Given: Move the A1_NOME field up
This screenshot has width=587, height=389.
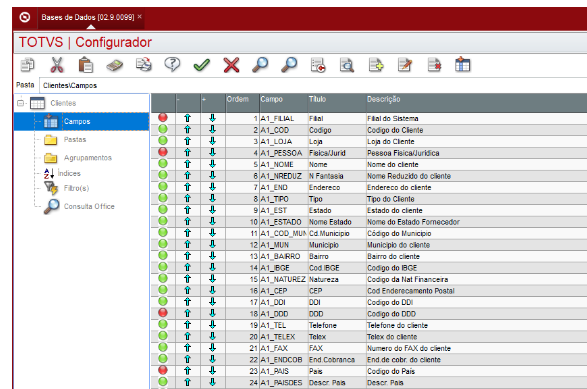Looking at the screenshot, I should 188,164.
